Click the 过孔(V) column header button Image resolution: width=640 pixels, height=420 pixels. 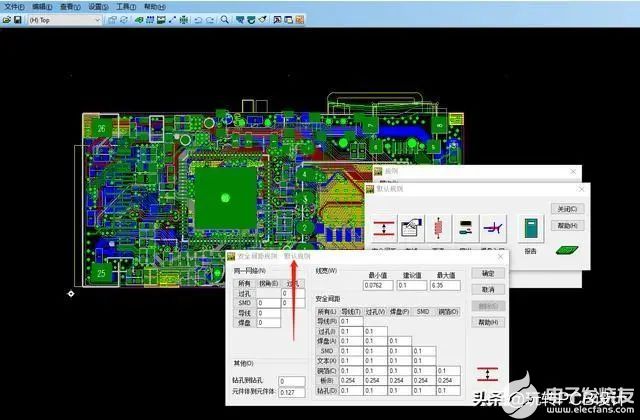coord(375,312)
